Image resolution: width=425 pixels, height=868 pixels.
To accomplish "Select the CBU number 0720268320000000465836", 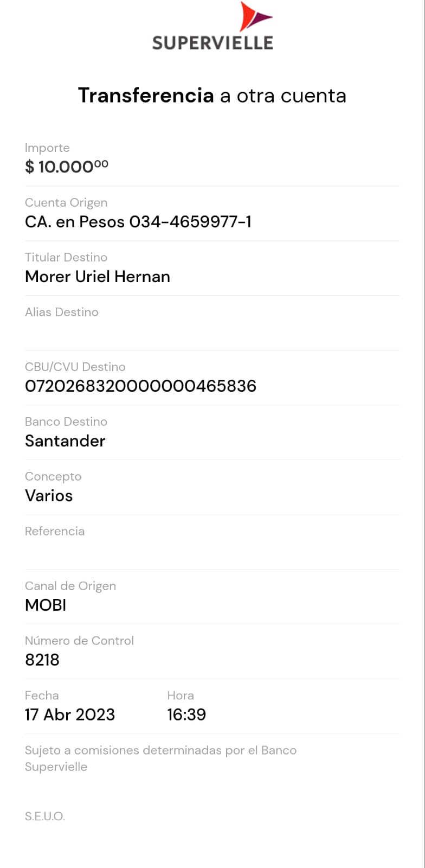I will click(x=140, y=386).
